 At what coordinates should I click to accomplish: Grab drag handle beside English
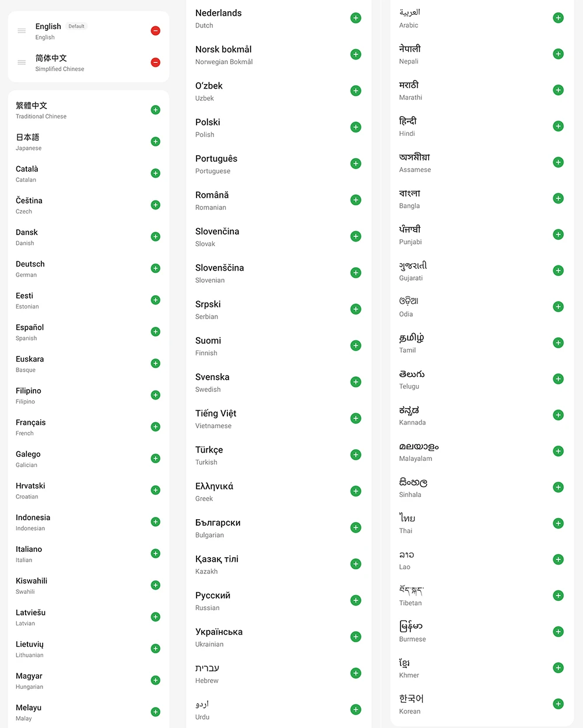[22, 31]
